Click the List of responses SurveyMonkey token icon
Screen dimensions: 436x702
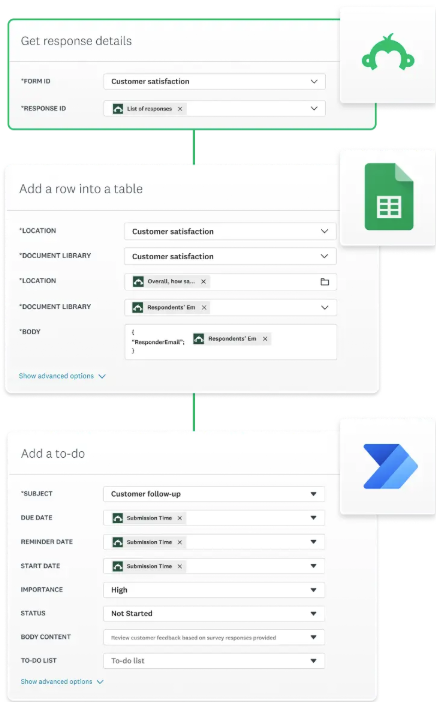pos(118,109)
